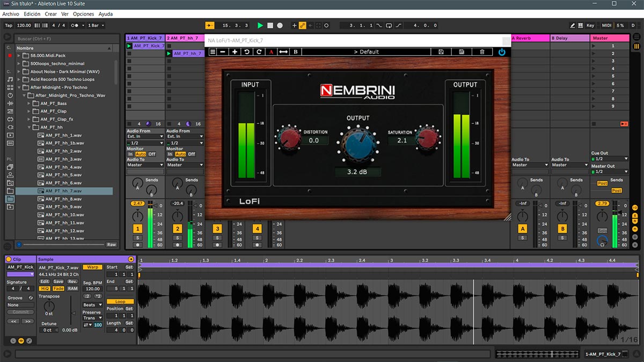The height and width of the screenshot is (362, 644).
Task: Toggle the Warp switch
Action: [92, 267]
